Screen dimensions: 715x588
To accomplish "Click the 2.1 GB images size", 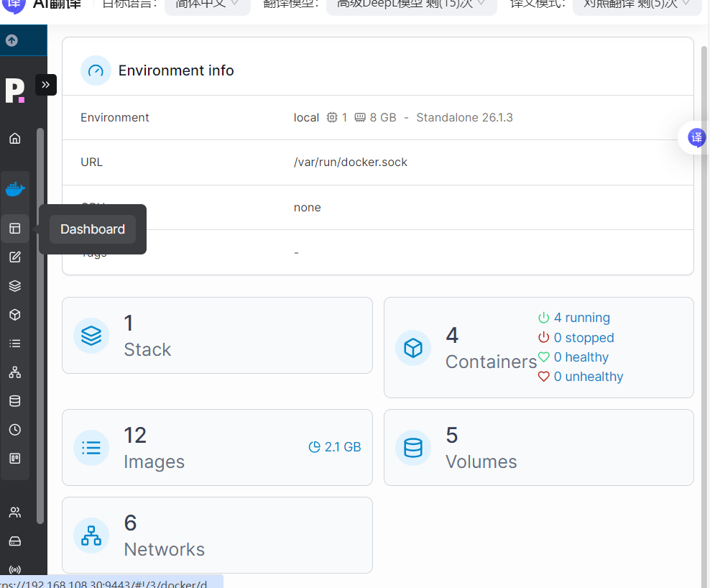I will [335, 447].
